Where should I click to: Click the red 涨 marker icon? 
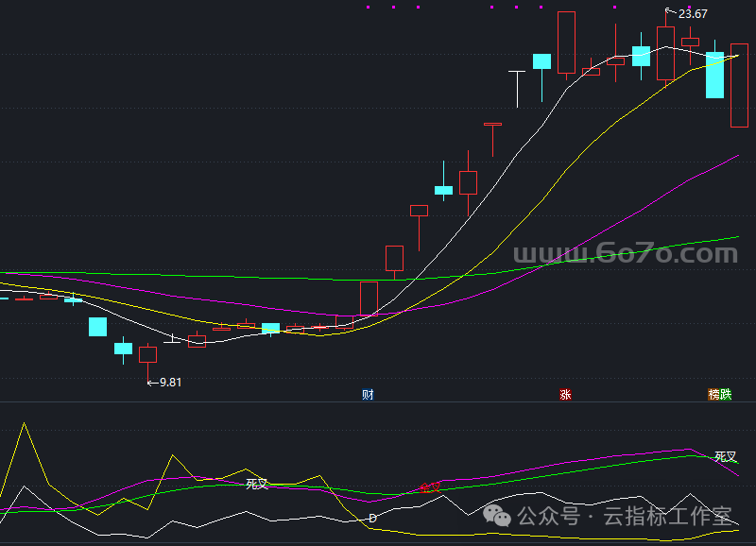pos(565,394)
